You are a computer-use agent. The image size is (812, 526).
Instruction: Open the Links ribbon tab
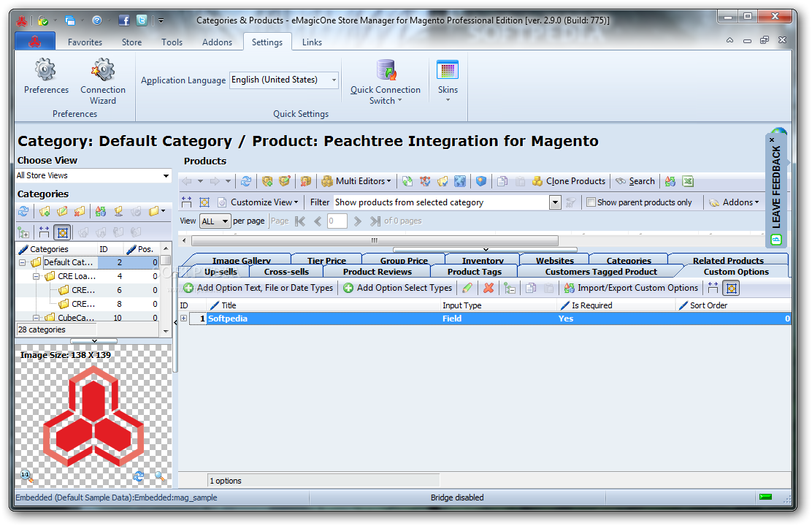point(313,42)
